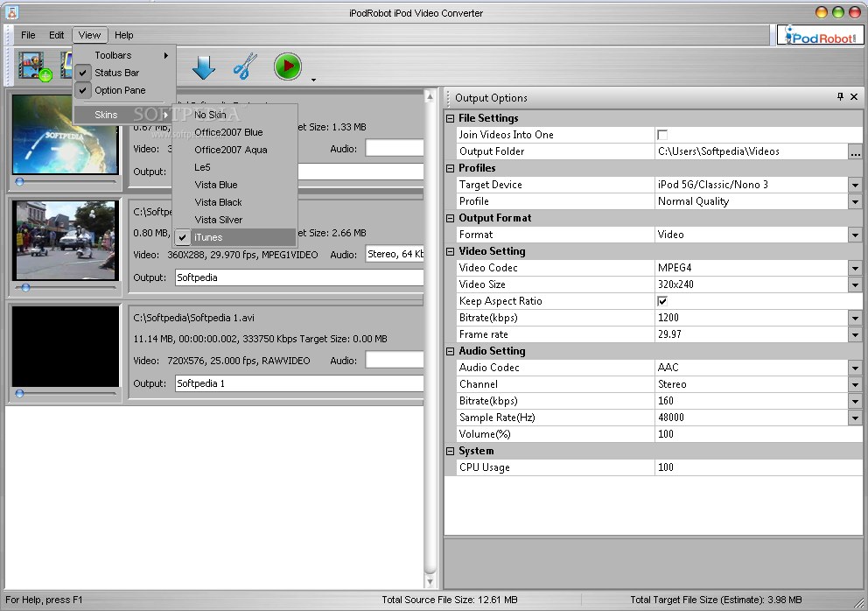
Task: Apply the Vista Blue skin
Action: pyautogui.click(x=235, y=185)
